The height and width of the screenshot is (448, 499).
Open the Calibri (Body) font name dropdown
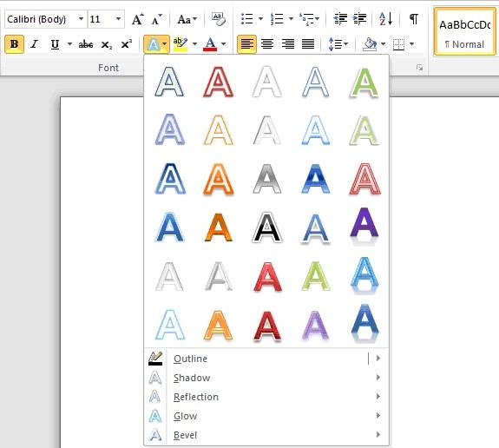click(x=82, y=19)
